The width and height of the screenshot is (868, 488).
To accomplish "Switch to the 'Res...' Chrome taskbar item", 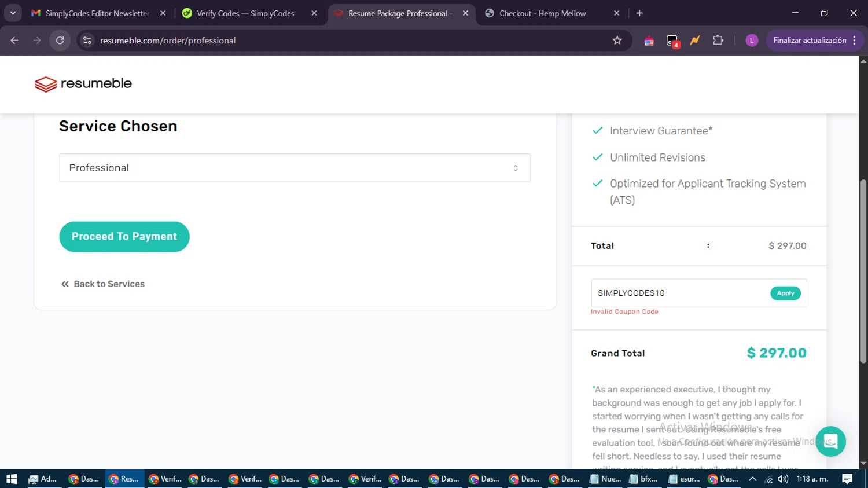I will [x=124, y=479].
